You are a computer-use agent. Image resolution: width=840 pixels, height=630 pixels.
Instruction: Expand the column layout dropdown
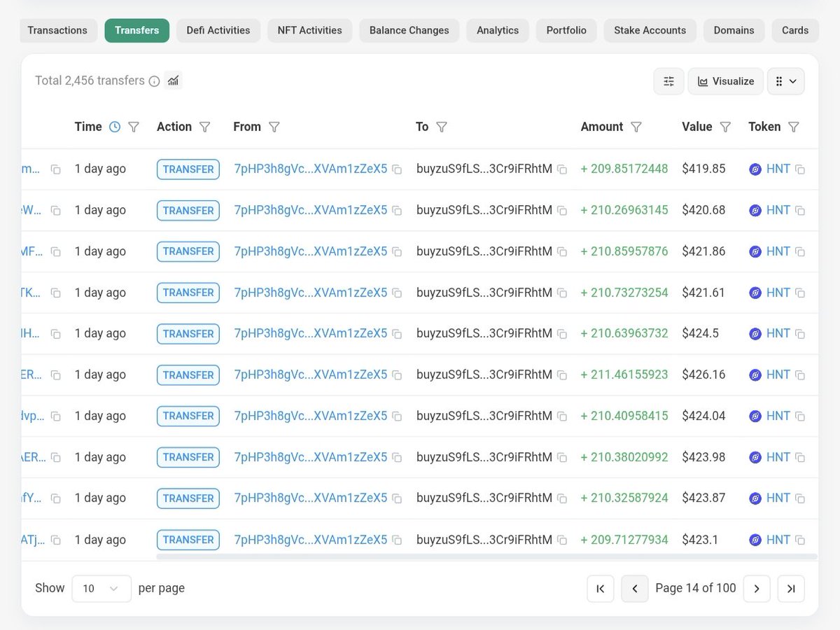click(786, 81)
